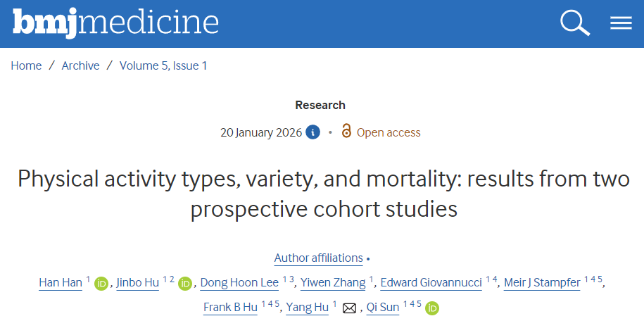
Task: Open Jinbo Hu's ORCID iD icon
Action: (185, 284)
